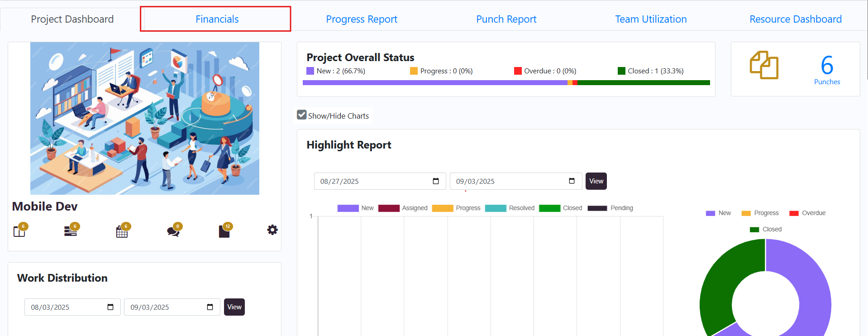Click View button in Work Distribution

click(234, 307)
